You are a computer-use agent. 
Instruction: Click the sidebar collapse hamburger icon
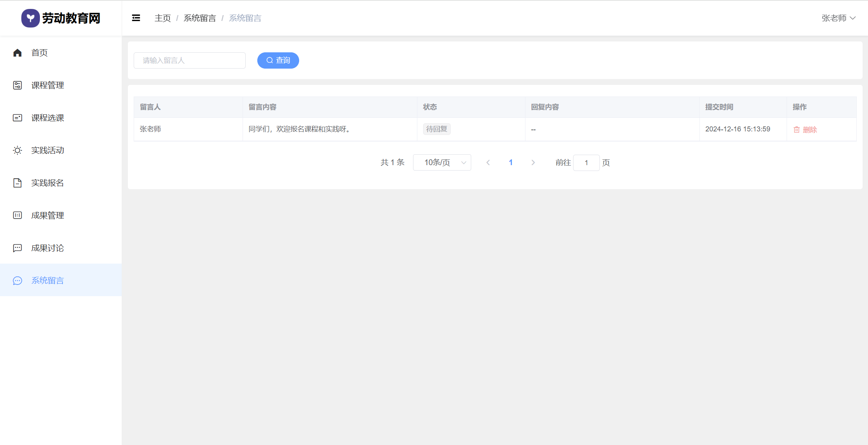136,18
